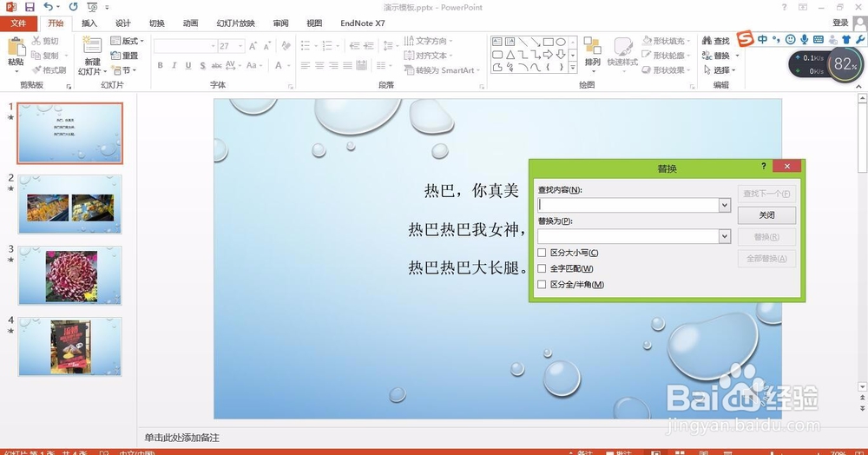The image size is (868, 455).
Task: Click the dialog's question mark help icon
Action: point(763,166)
